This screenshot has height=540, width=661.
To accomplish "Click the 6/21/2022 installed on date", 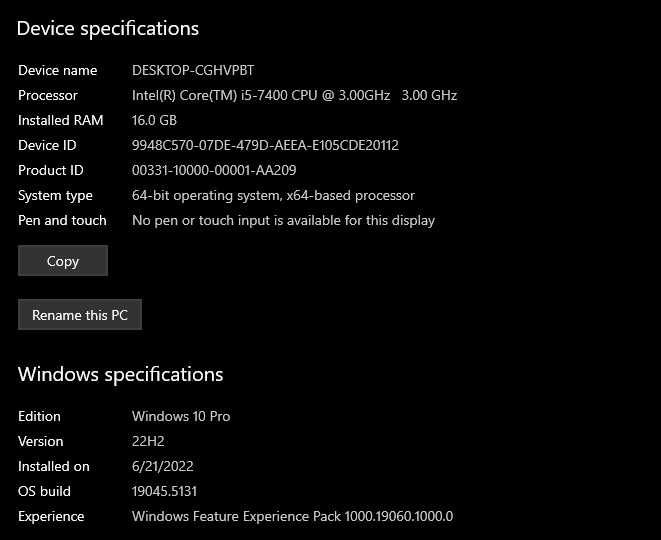I will click(163, 466).
